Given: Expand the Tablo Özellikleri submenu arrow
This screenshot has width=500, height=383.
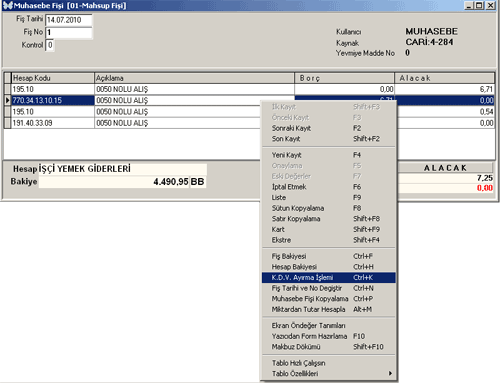Looking at the screenshot, I should coord(390,373).
